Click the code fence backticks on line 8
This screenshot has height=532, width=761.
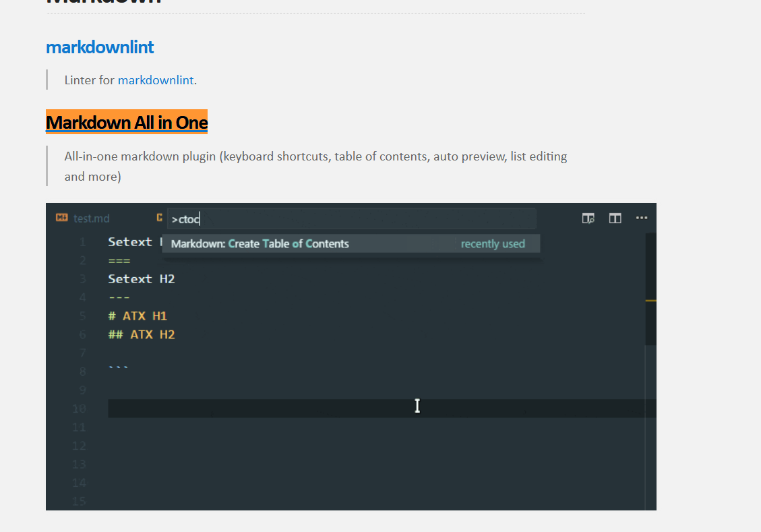(x=119, y=367)
